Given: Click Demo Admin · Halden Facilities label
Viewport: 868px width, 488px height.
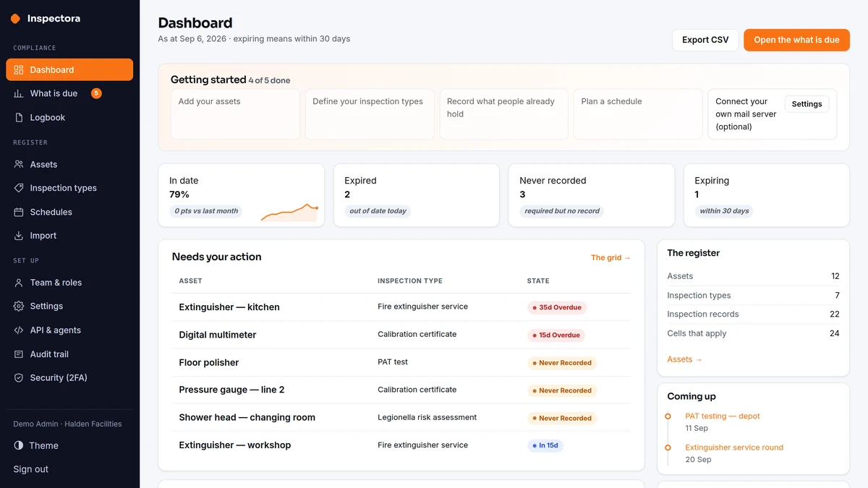Looking at the screenshot, I should pos(67,424).
